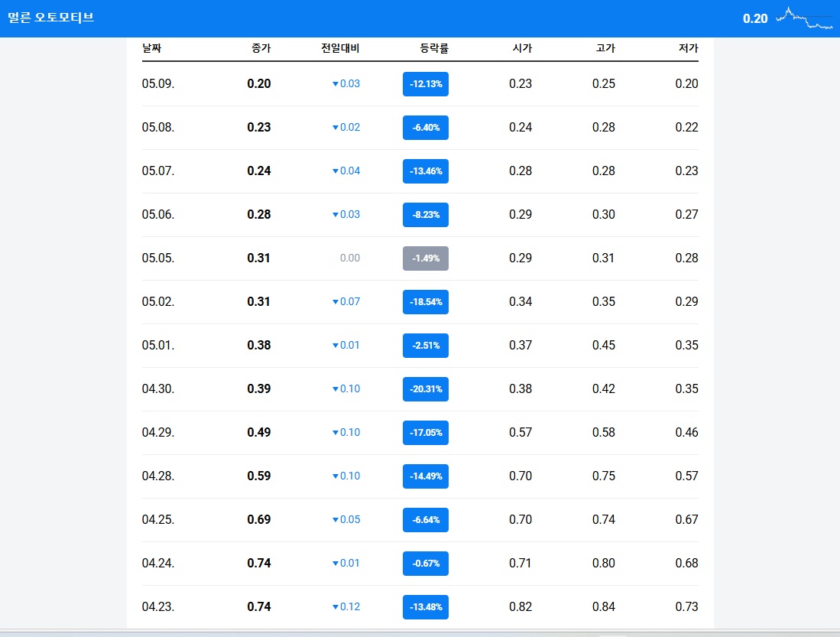
Task: Click the 시가 column header
Action: [522, 48]
